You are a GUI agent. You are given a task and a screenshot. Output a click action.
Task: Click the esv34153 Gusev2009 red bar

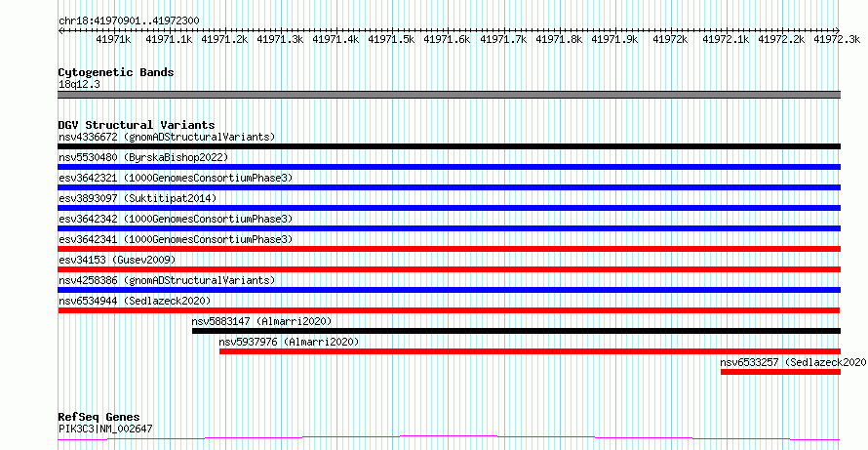pos(449,269)
